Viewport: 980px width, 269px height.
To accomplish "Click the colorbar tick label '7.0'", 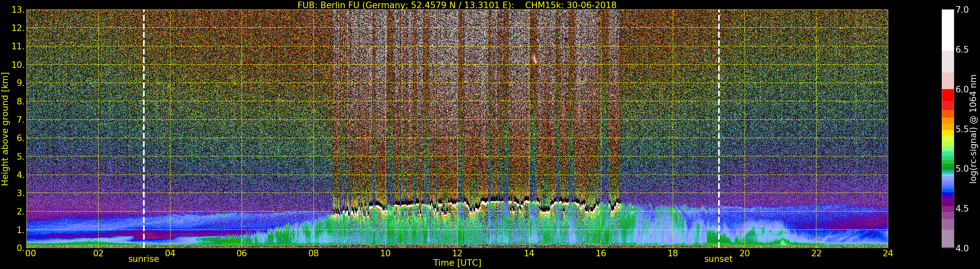I will 962,10.
